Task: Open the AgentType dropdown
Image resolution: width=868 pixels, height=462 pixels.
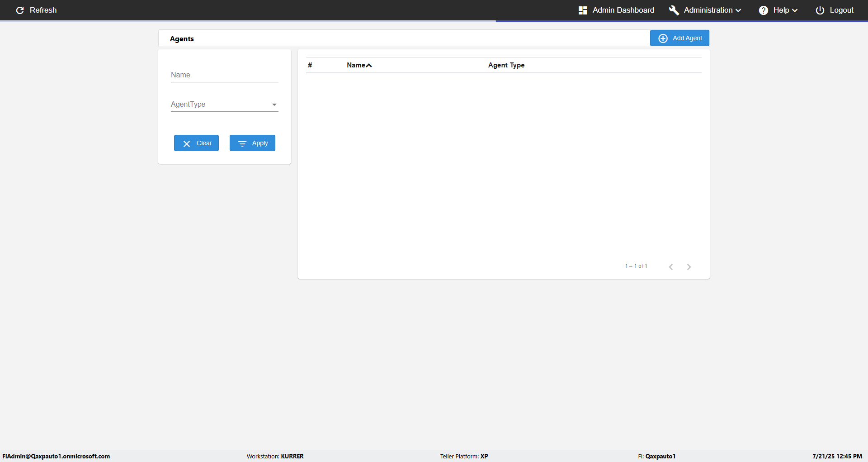Action: pos(224,105)
